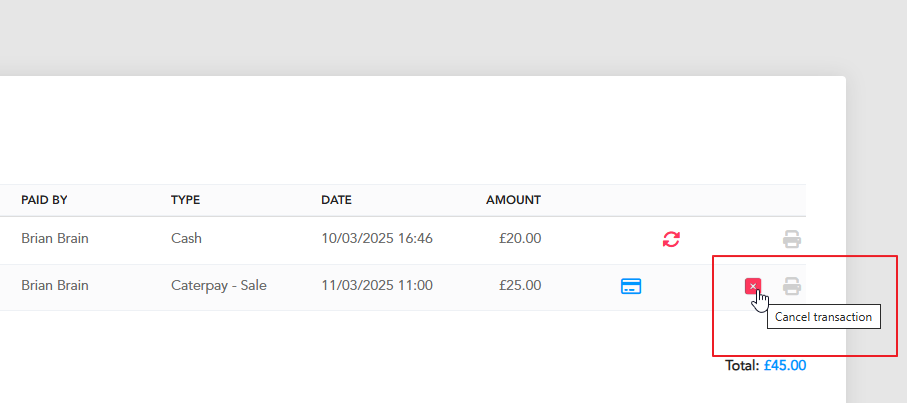Click the Cancel transaction tooltip label
Image resolution: width=907 pixels, height=403 pixels.
823,317
